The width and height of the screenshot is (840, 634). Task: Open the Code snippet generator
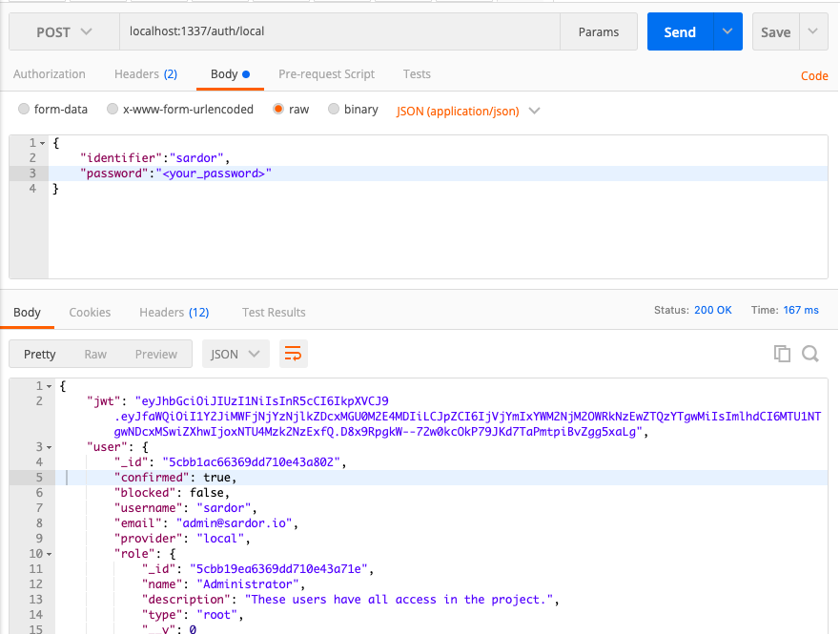814,75
